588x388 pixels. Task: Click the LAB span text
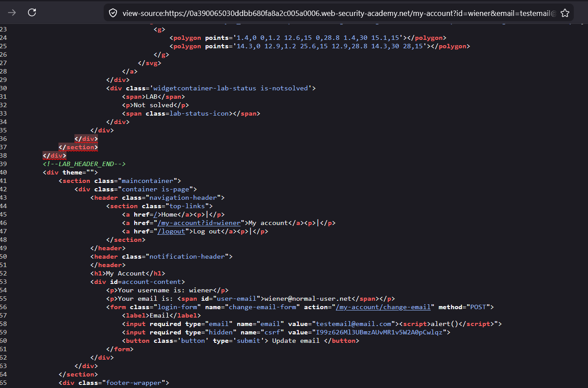tap(151, 97)
